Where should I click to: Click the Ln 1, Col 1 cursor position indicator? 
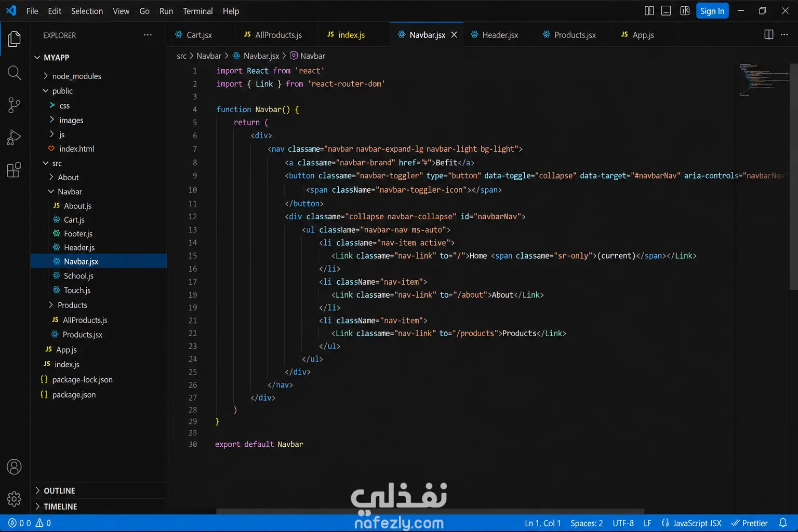point(542,523)
